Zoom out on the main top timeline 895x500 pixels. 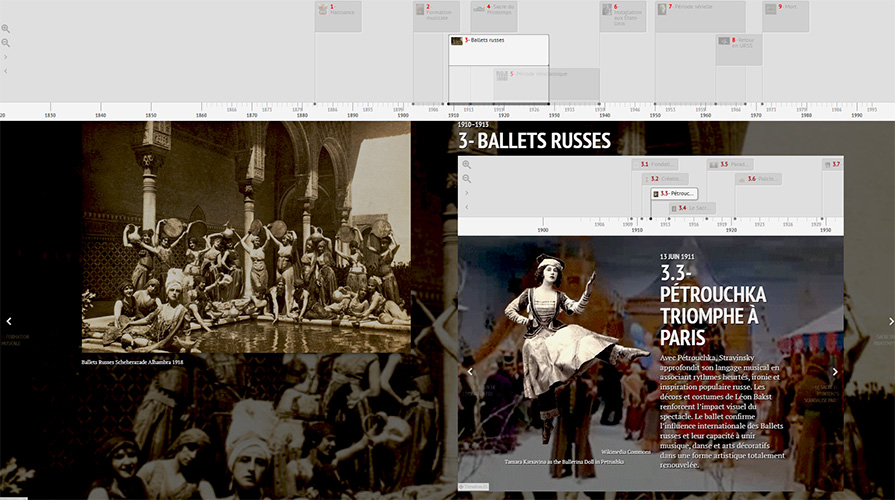(x=6, y=43)
